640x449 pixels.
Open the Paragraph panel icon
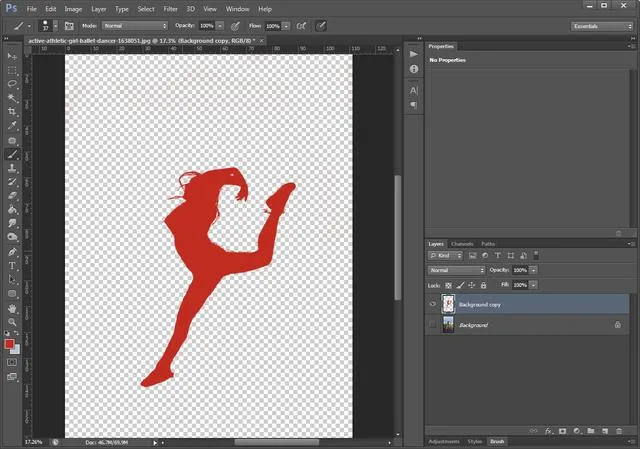413,105
